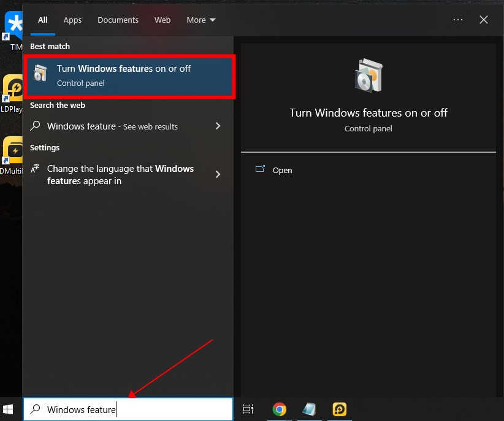Open Turn Windows features on or off result

129,76
